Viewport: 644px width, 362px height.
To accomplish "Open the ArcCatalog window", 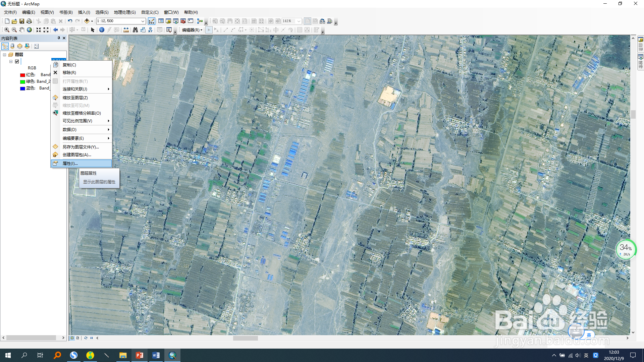I will click(x=168, y=21).
